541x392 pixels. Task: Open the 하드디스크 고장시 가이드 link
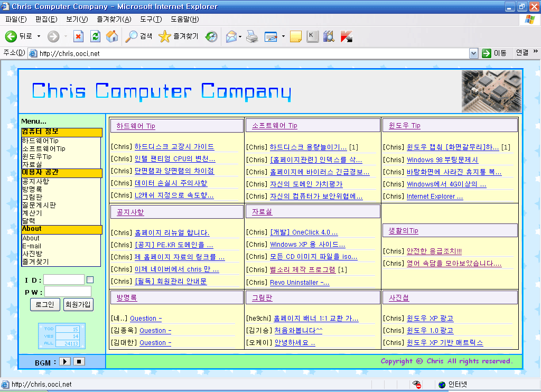point(174,147)
